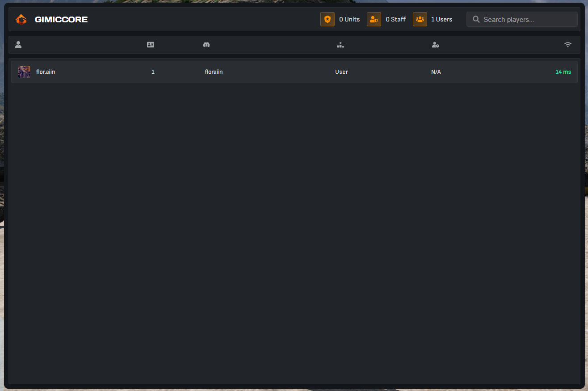The width and height of the screenshot is (588, 391).
Task: Click the ID card column header icon
Action: click(x=151, y=45)
